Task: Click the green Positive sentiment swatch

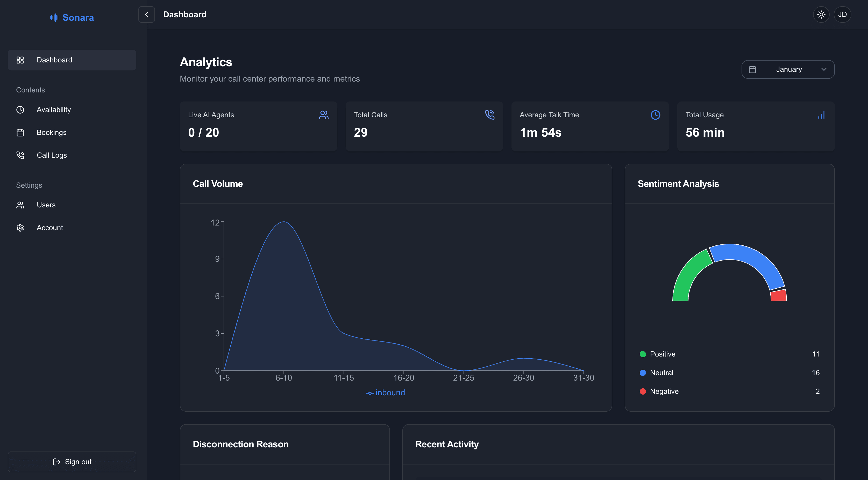Action: click(x=643, y=354)
